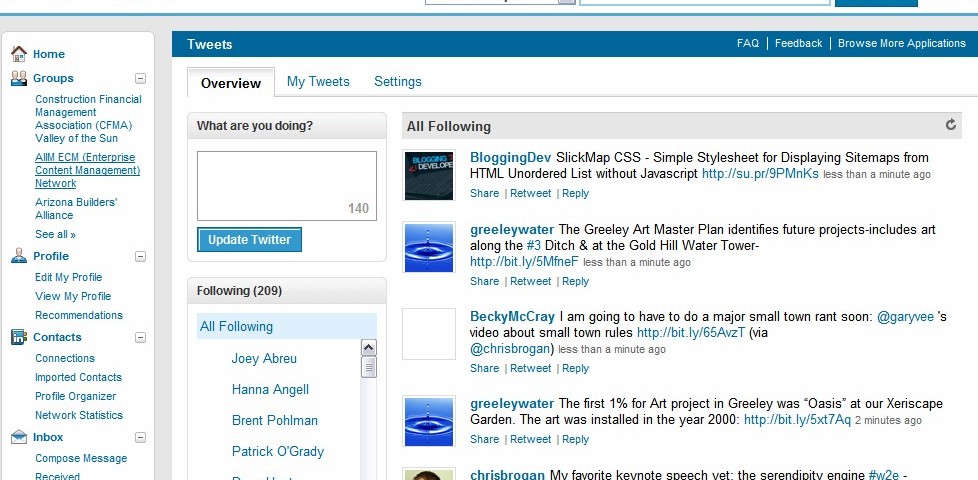Select Joey Abreu in Following list

coord(264,358)
